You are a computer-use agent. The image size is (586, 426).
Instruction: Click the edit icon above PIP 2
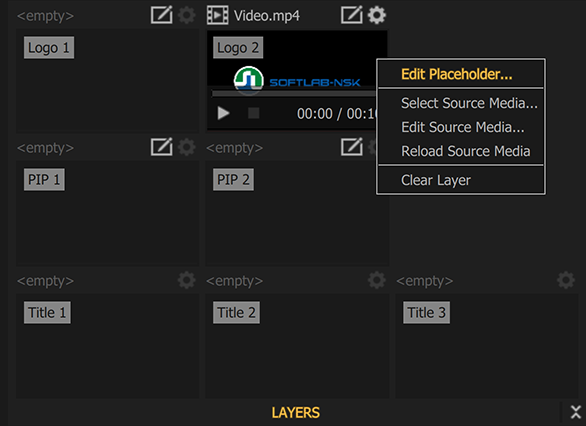pyautogui.click(x=352, y=147)
